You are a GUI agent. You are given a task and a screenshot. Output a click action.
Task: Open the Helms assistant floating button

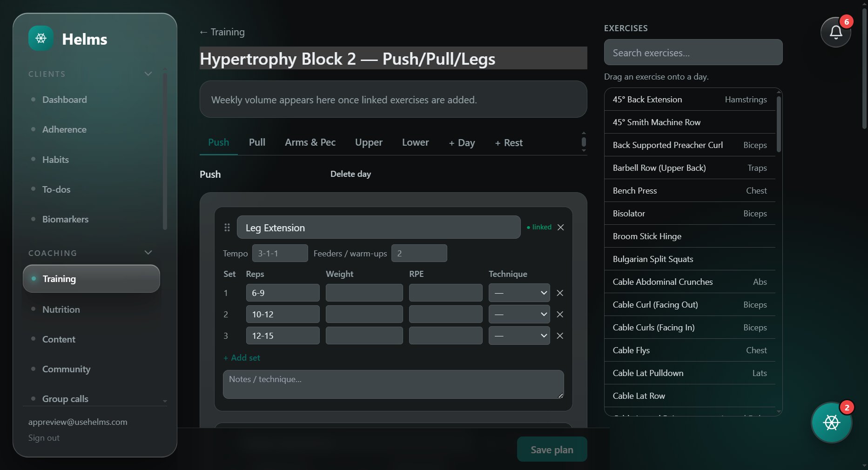pyautogui.click(x=832, y=423)
